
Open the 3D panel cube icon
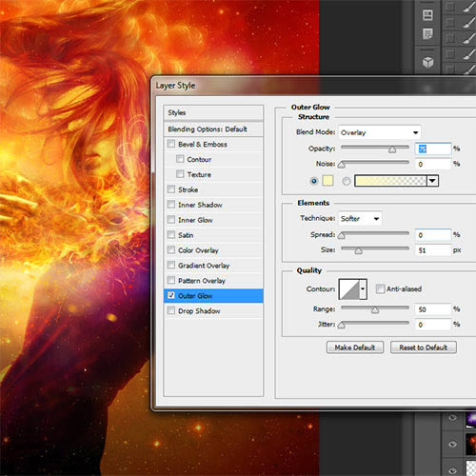pos(427,62)
